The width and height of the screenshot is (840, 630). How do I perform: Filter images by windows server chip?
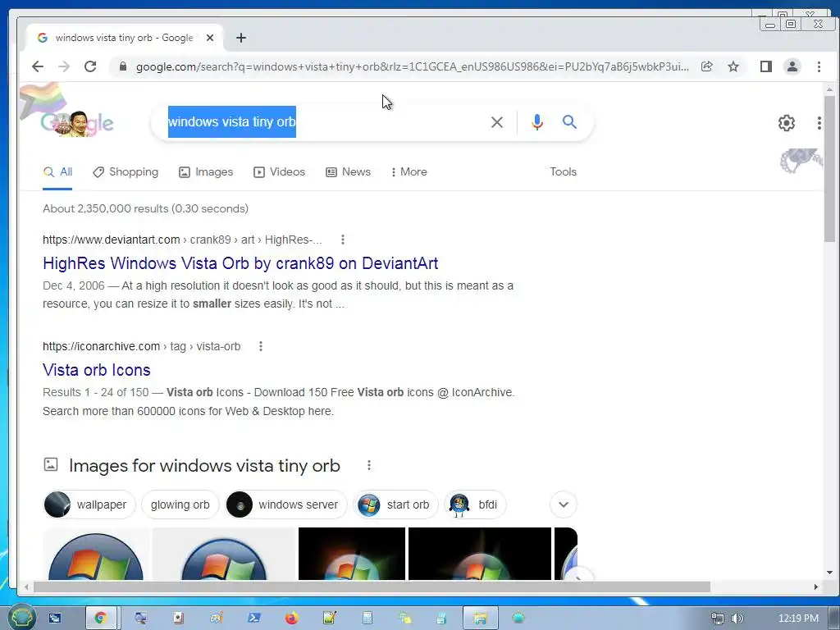point(286,504)
